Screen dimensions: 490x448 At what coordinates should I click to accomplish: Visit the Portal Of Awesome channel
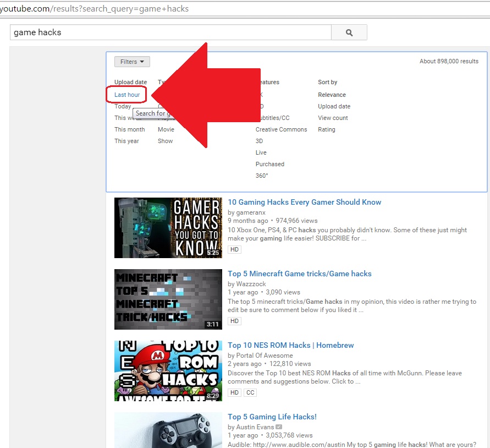click(x=265, y=356)
